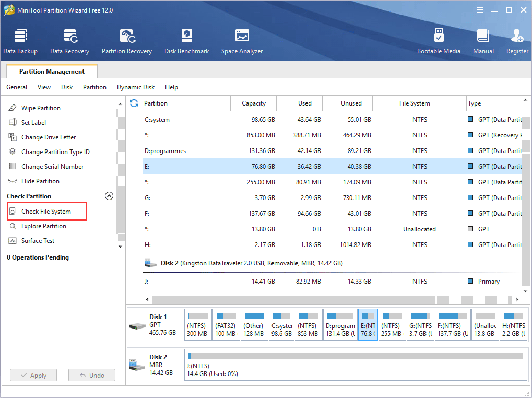Start Disk Benchmark
This screenshot has width=532, height=398.
(186, 41)
